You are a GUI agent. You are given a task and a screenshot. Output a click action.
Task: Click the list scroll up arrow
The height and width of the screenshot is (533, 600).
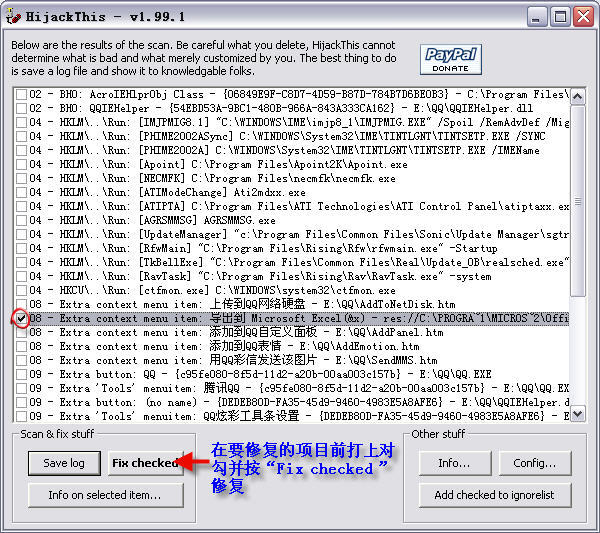(578, 96)
